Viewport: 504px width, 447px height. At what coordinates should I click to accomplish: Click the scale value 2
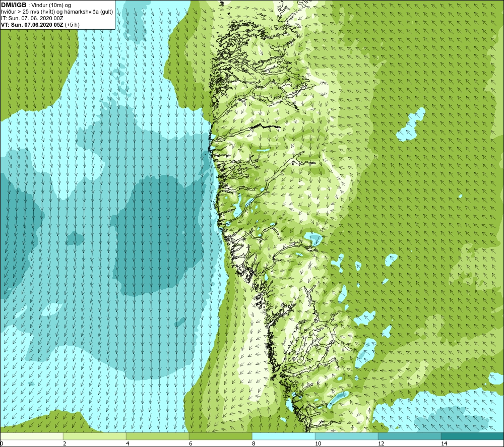coord(65,443)
